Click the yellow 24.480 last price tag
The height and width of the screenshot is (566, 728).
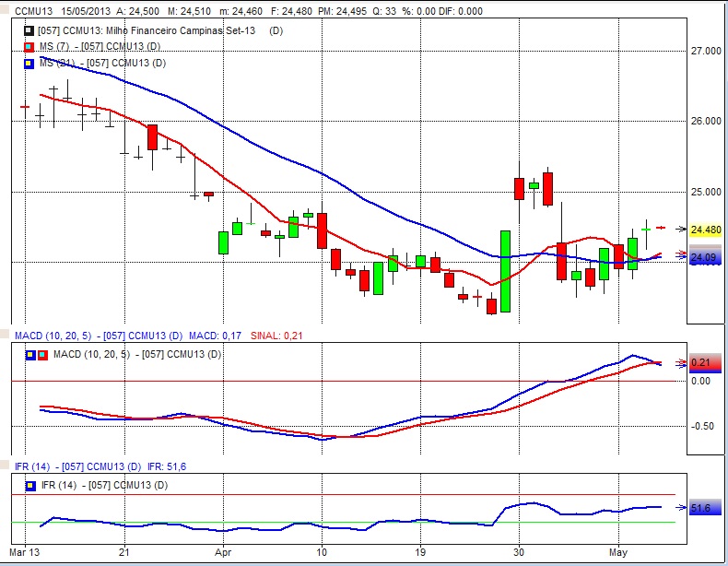[704, 229]
